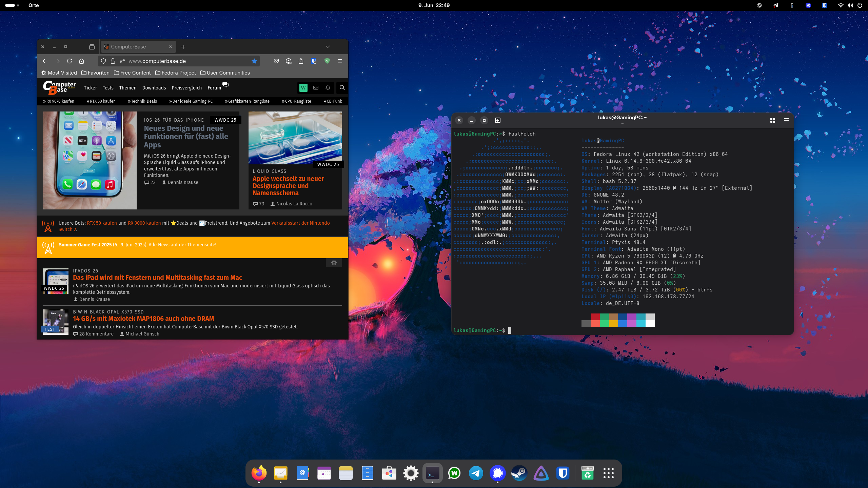868x488 pixels.
Task: Launch Steam from the dock
Action: coord(519,473)
